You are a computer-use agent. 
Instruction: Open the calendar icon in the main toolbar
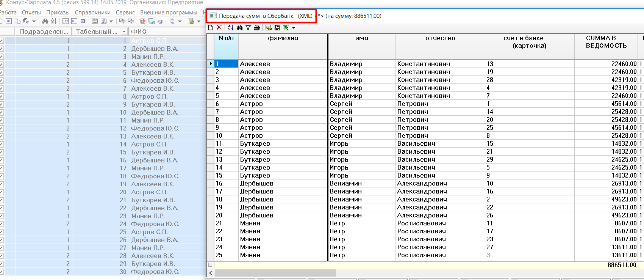point(83,21)
